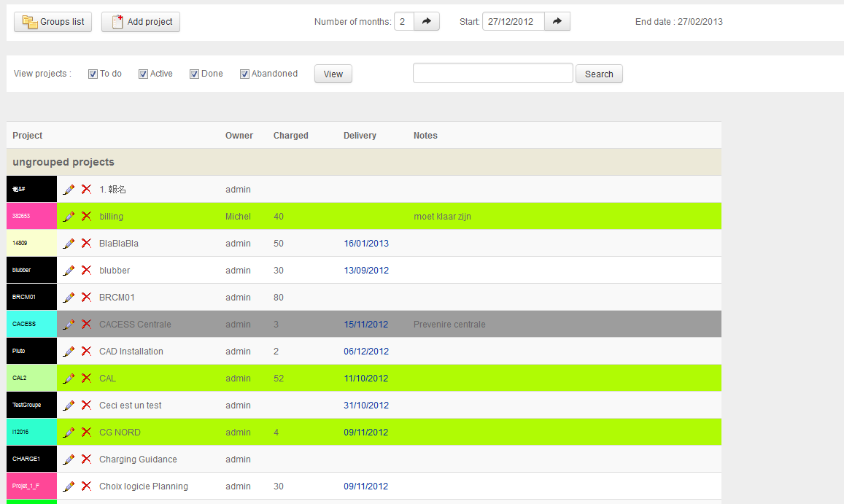Click the Add project button
Screen dimensions: 844x504
point(141,22)
